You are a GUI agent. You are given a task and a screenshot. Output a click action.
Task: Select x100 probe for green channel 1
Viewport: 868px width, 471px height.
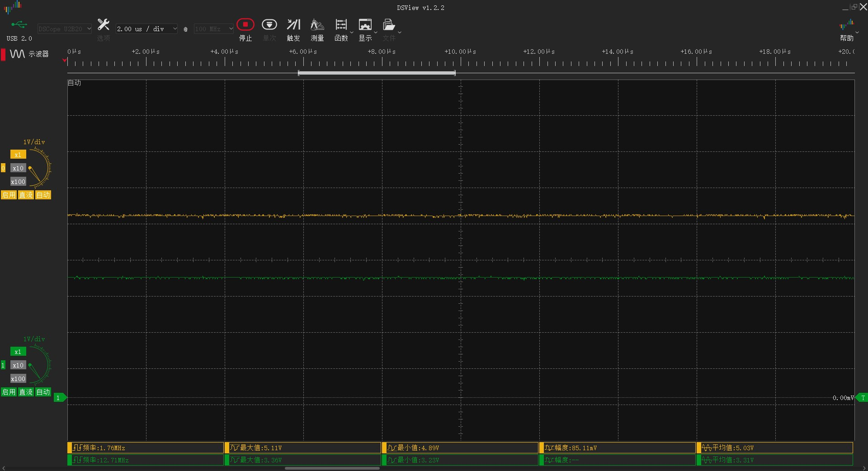pyautogui.click(x=18, y=379)
